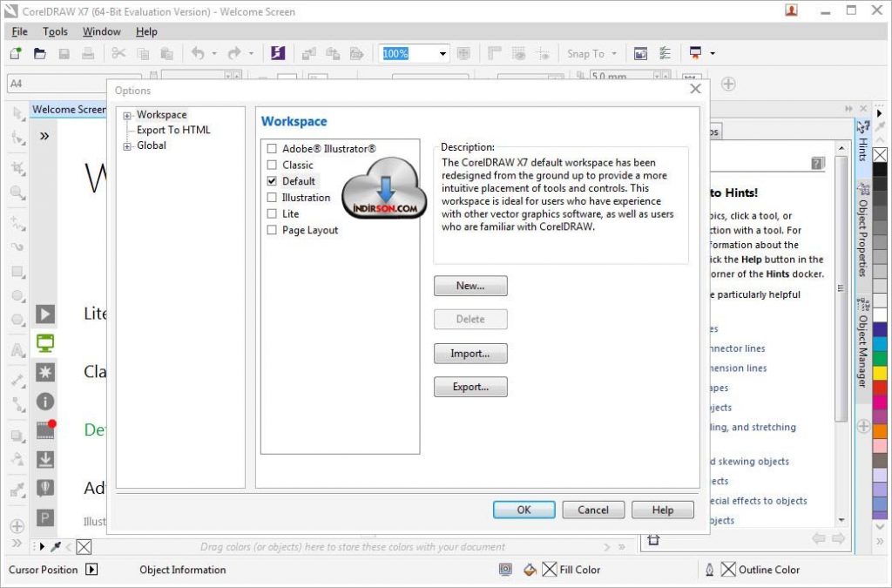Image resolution: width=892 pixels, height=588 pixels.
Task: Expand the Welcome Screen side chevron
Action: 44,136
